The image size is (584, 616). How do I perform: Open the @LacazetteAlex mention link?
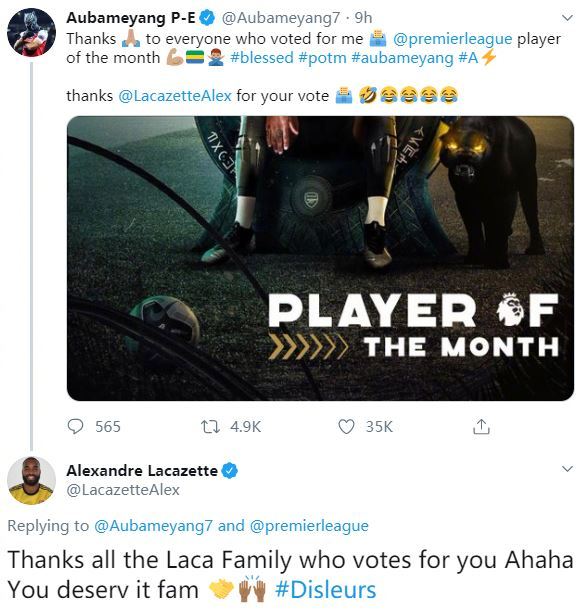[x=175, y=95]
